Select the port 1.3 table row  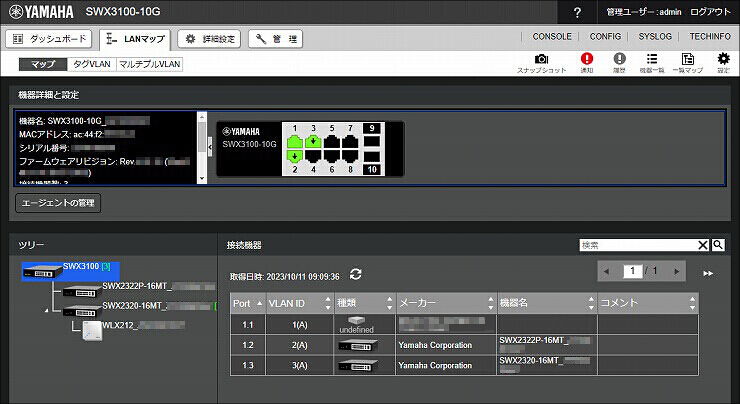tap(464, 365)
